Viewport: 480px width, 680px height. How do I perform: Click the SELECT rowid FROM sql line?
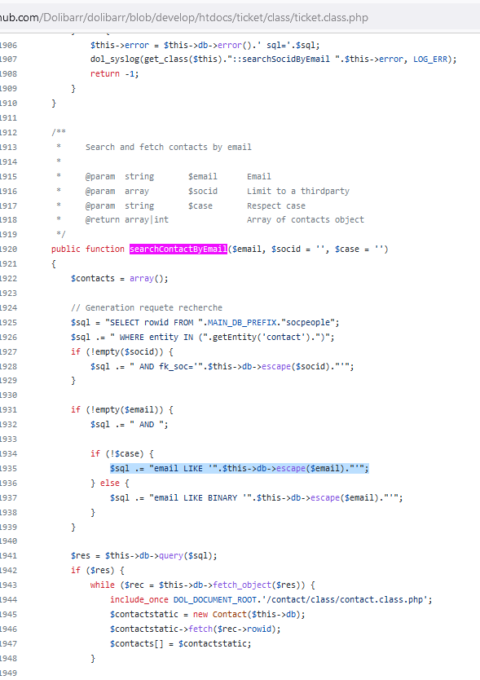tap(205, 322)
